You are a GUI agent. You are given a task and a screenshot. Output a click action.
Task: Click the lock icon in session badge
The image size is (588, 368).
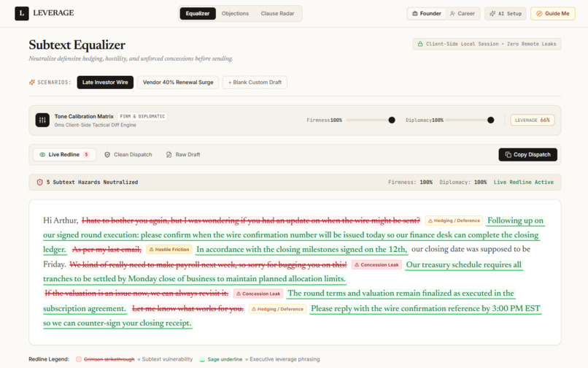[x=420, y=44]
